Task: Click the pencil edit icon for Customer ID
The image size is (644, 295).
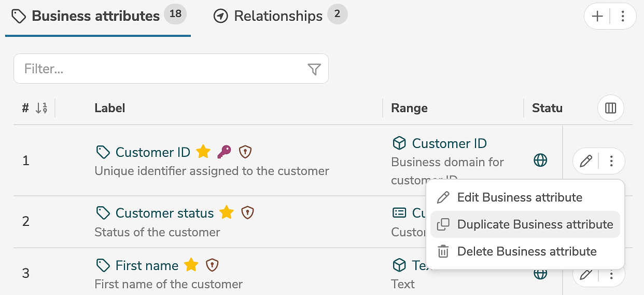Action: (586, 161)
